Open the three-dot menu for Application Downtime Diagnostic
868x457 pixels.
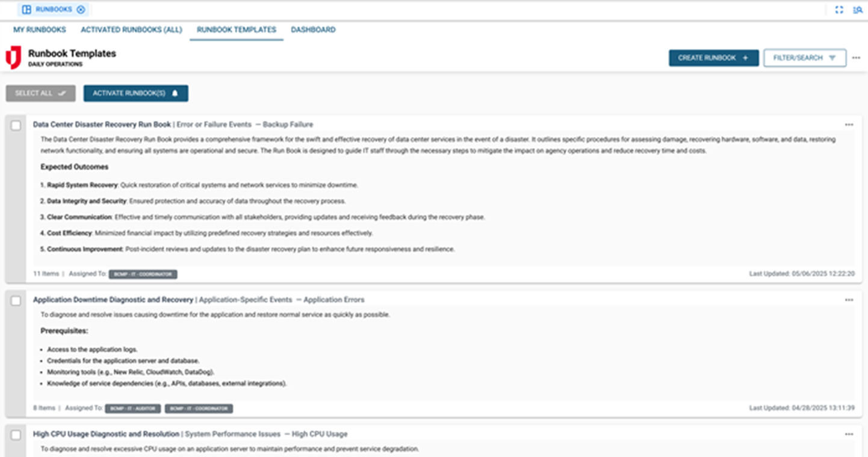849,299
